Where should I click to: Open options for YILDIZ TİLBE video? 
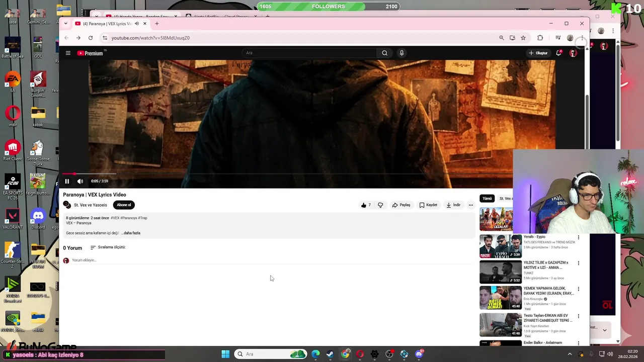click(579, 263)
